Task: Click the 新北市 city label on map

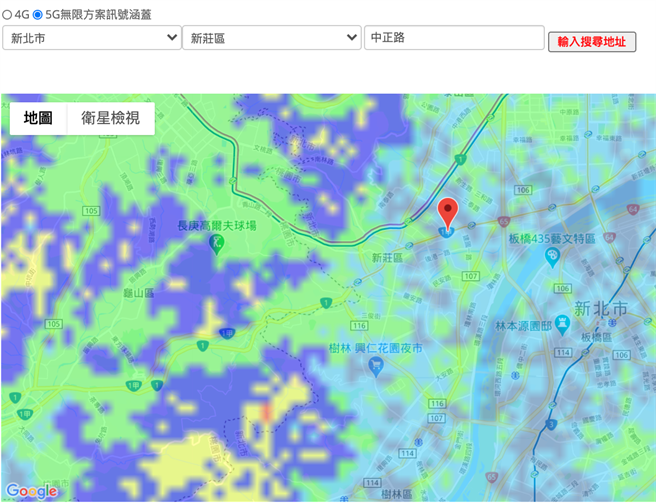Action: coord(601,309)
